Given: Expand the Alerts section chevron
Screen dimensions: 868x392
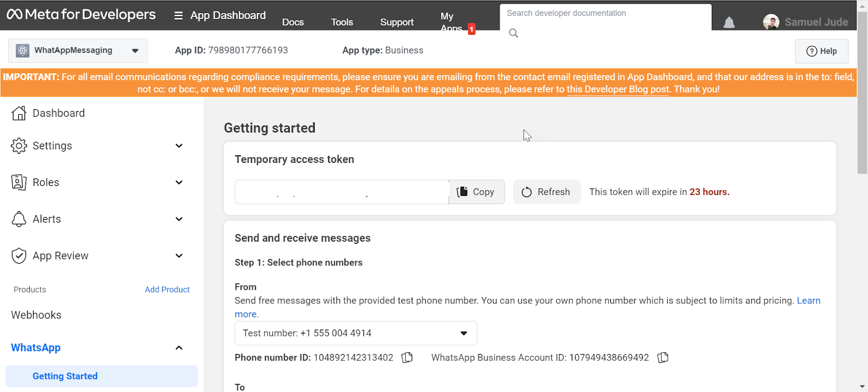Looking at the screenshot, I should pyautogui.click(x=179, y=219).
